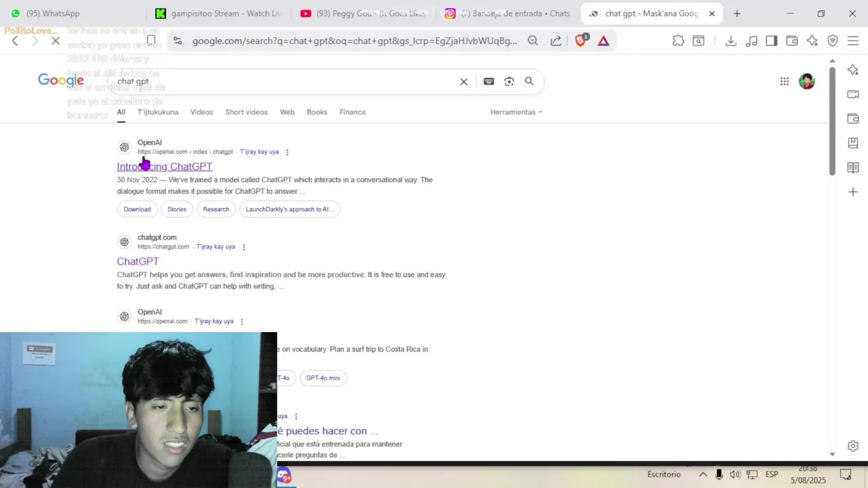Switch to the Instagram Chats tab
The image size is (868, 488).
509,14
